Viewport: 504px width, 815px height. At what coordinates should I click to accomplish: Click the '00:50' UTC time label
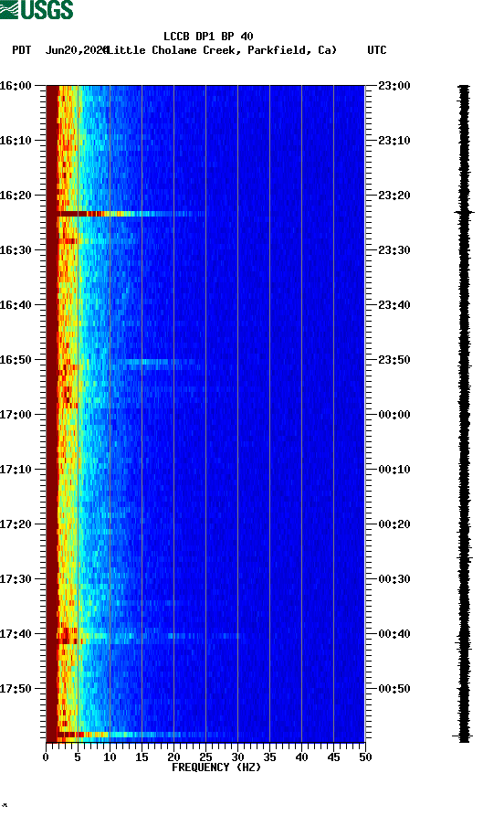(394, 689)
